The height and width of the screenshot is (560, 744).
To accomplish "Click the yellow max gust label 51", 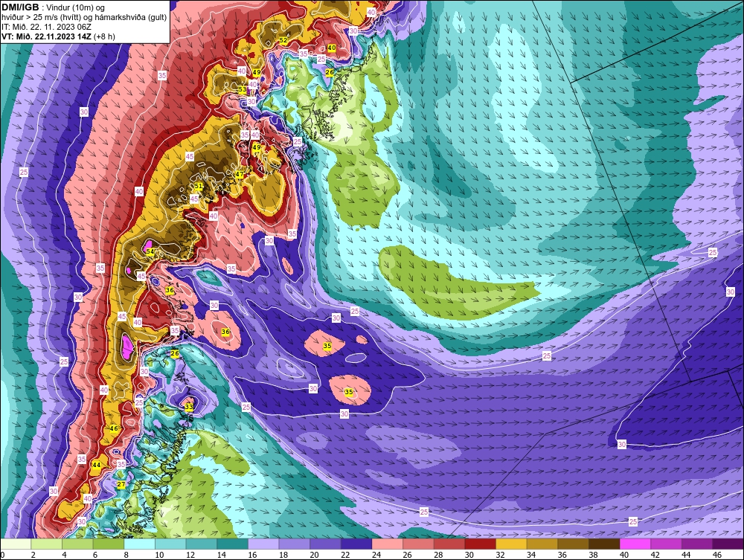I will tap(199, 187).
